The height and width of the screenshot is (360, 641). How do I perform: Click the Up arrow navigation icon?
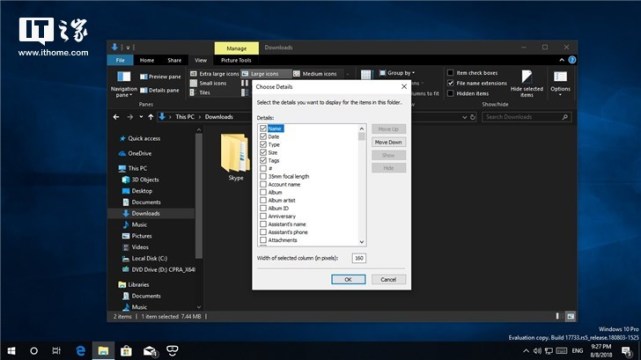click(x=151, y=117)
